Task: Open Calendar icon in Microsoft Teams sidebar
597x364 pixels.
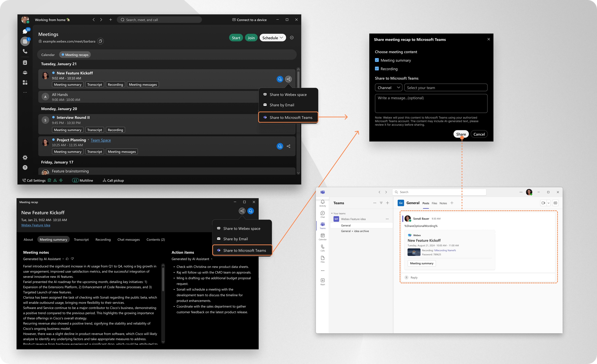Action: pos(323,237)
